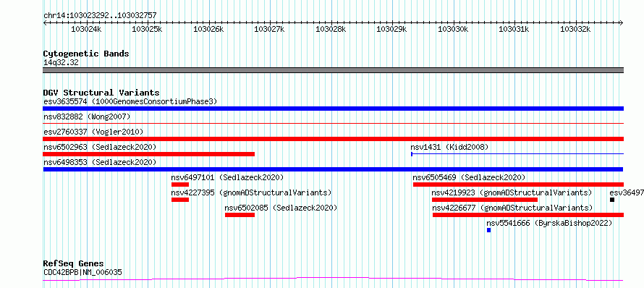The width and height of the screenshot is (644, 288).
Task: Click the nsv1431 (Kidd2008) label
Action: [449, 147]
